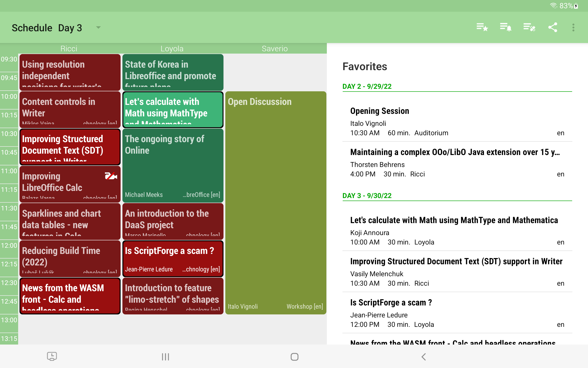Tap the 'Favorites' panel heading
This screenshot has height=368, width=588.
(x=365, y=66)
